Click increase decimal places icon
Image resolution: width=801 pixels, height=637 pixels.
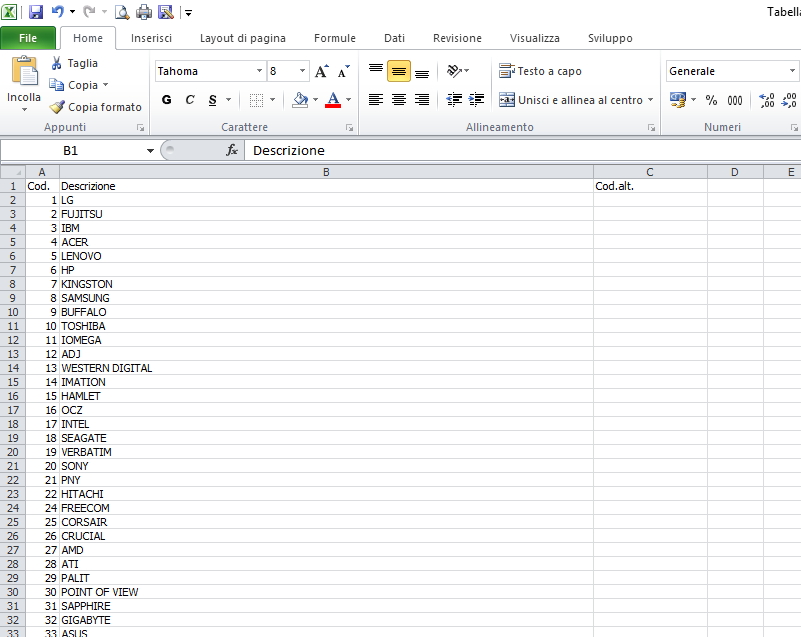tap(767, 100)
